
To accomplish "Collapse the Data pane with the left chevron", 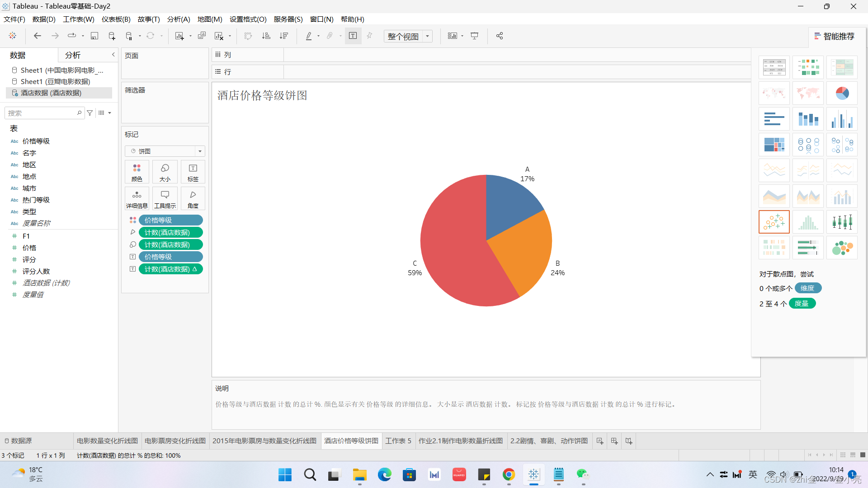I will pyautogui.click(x=113, y=54).
